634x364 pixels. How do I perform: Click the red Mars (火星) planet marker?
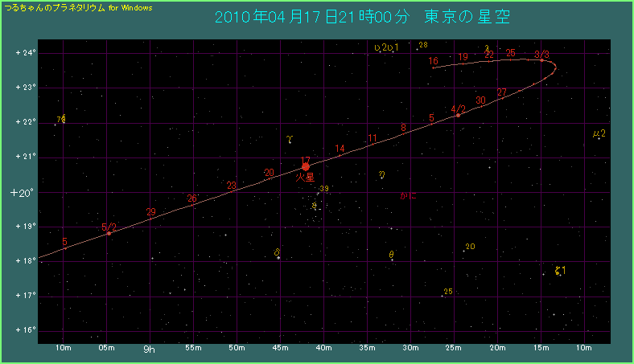tap(305, 166)
